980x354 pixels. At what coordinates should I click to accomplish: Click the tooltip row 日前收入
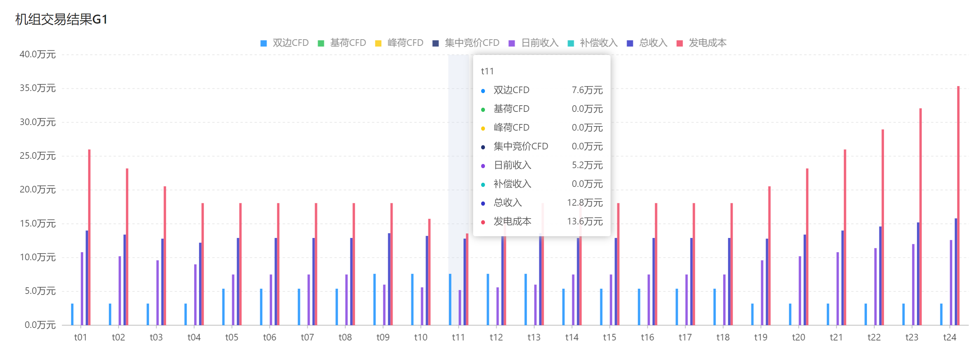tap(542, 165)
